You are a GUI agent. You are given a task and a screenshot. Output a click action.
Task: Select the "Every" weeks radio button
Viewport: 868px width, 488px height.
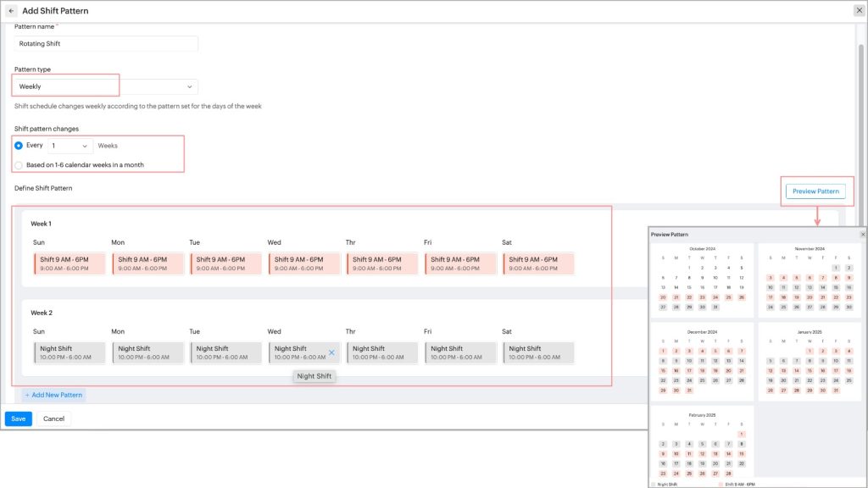19,146
